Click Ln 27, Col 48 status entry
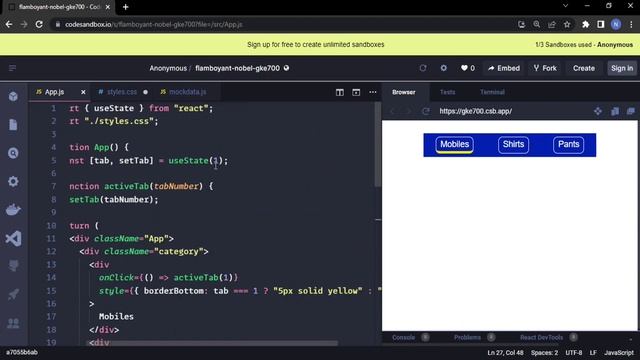This screenshot has height=360, width=640. tap(505, 353)
